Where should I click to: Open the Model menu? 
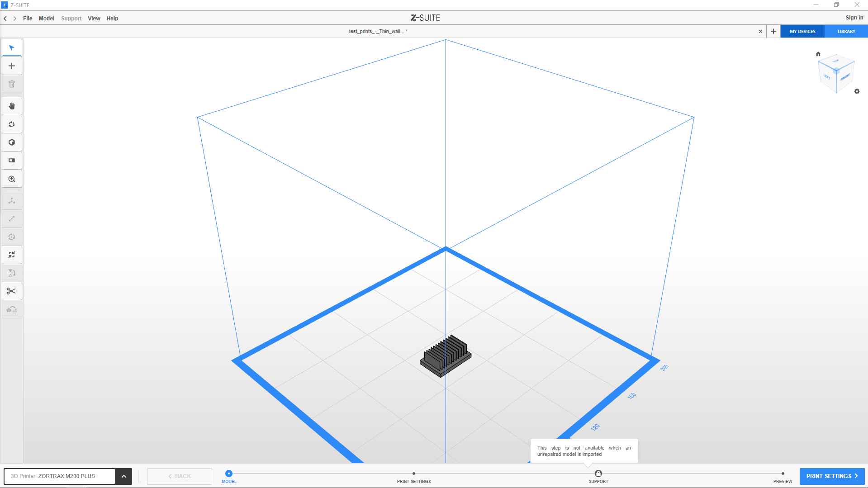pos(46,19)
